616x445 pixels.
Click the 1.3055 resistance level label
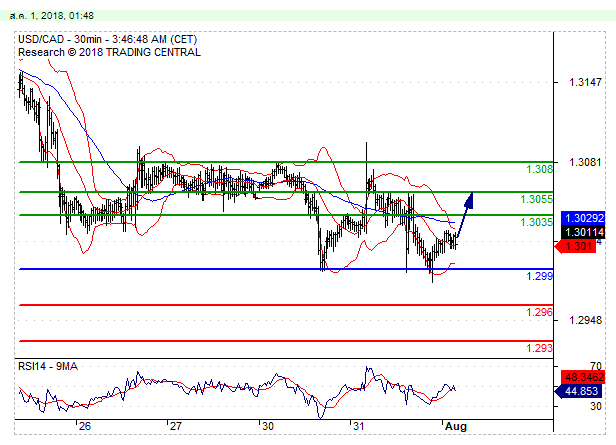pos(536,199)
